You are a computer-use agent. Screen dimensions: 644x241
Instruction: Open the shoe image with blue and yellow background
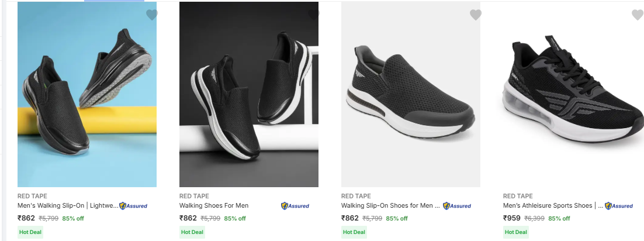coord(87,95)
